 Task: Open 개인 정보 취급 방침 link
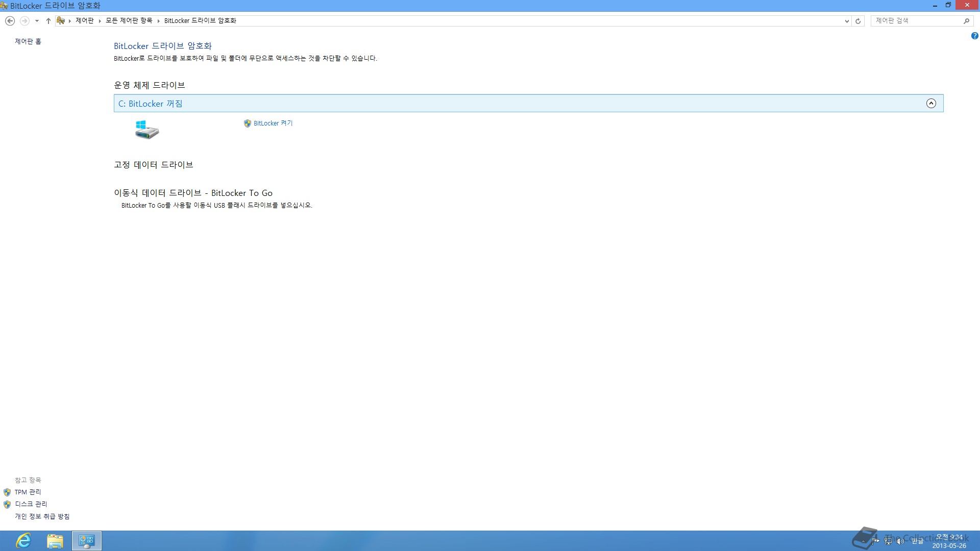click(42, 516)
